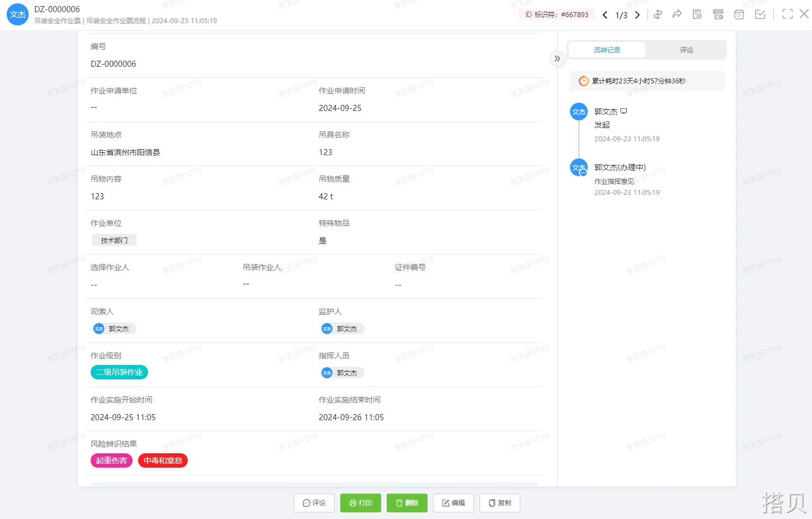This screenshot has width=812, height=519.
Task: Collapse the right side panel with double chevron
Action: (557, 59)
